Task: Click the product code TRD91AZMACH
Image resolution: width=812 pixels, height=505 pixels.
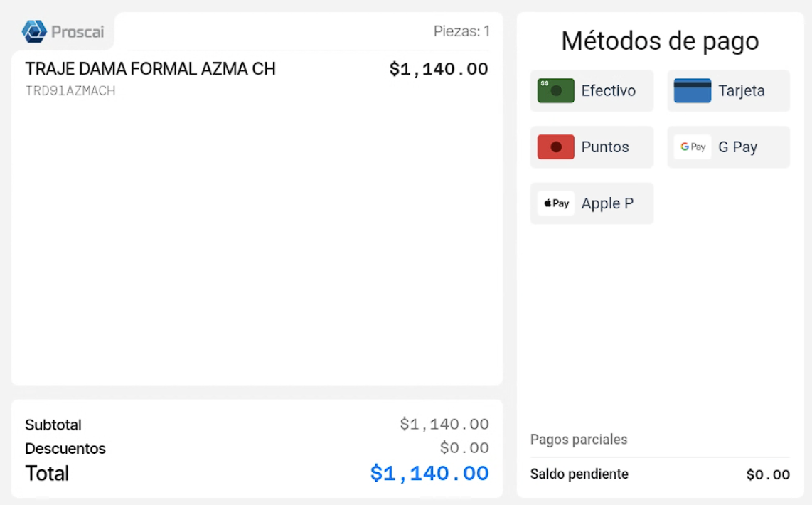Action: tap(70, 91)
